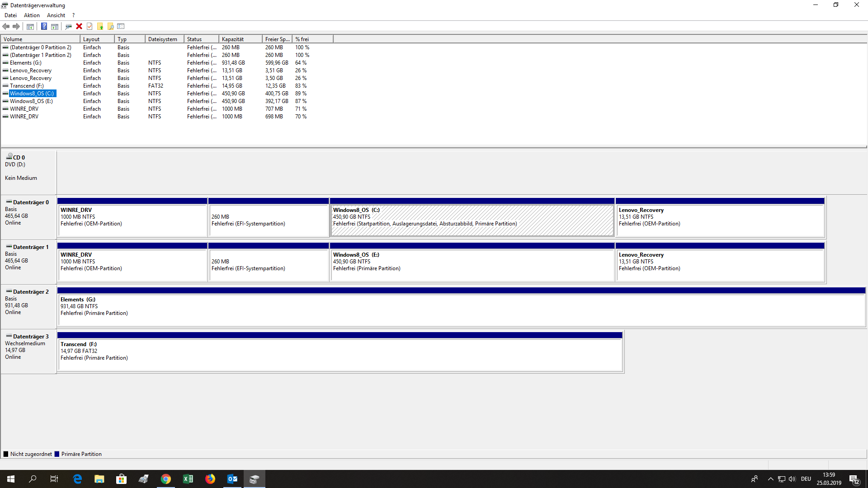Sort by Kapazität column header
Viewport: 868px width, 488px height.
tap(240, 39)
